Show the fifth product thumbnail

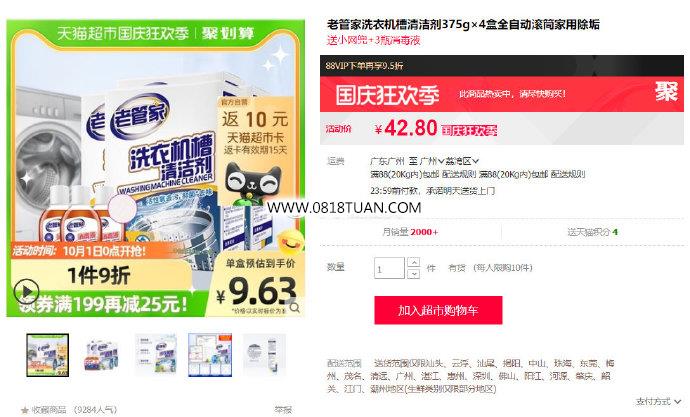point(264,355)
